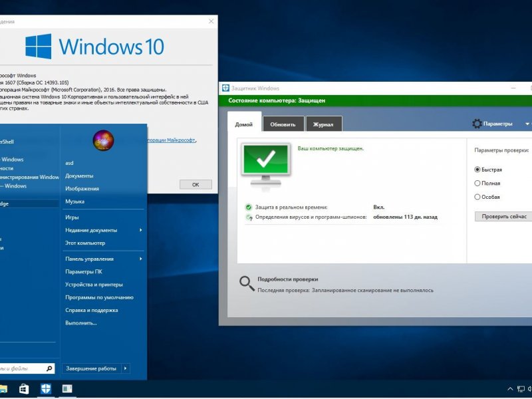Click the real-time protection green check icon
Image resolution: width=532 pixels, height=399 pixels.
248,207
